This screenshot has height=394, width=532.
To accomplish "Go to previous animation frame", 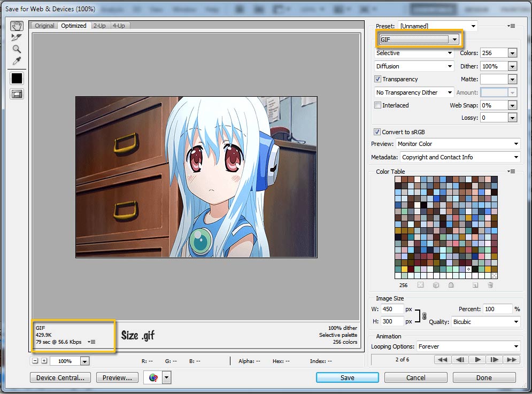I will click(460, 359).
